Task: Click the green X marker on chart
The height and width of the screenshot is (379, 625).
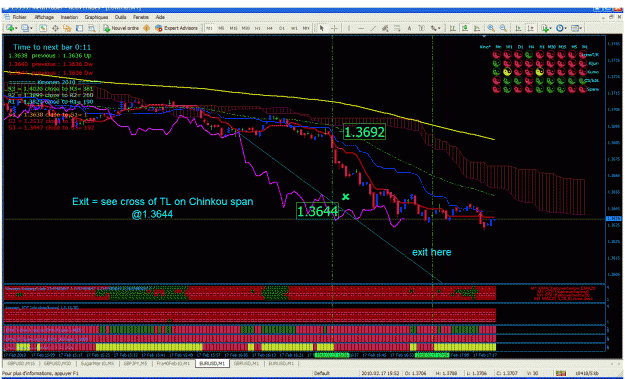Action: [346, 196]
